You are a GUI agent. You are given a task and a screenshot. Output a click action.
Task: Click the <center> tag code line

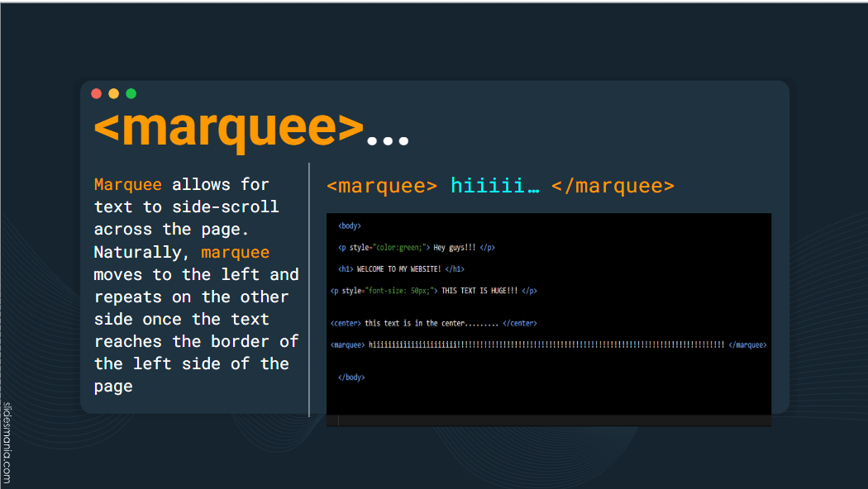pyautogui.click(x=433, y=323)
